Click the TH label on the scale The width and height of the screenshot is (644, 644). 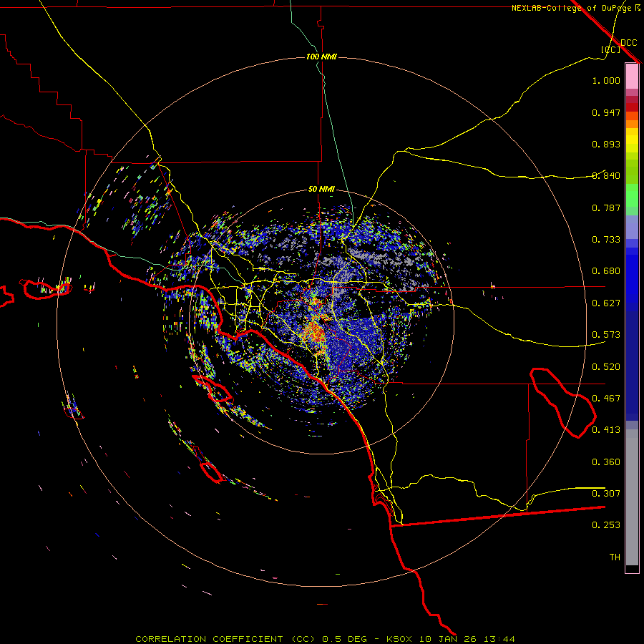(615, 557)
